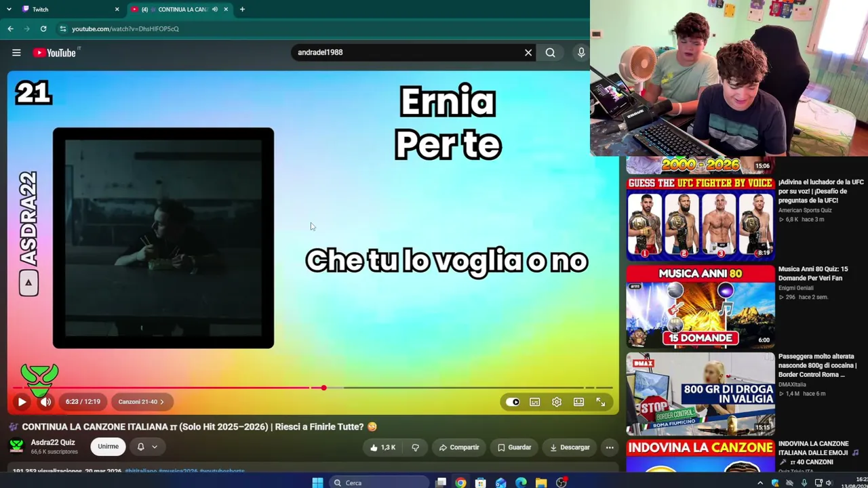Viewport: 868px width, 488px height.
Task: Expand the up-arrow card on the video
Action: click(x=28, y=283)
